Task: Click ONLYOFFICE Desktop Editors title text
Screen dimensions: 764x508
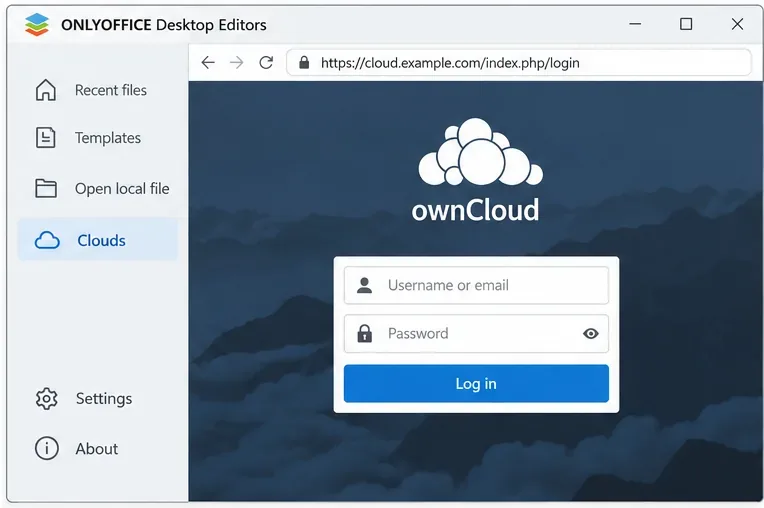Action: tap(164, 24)
